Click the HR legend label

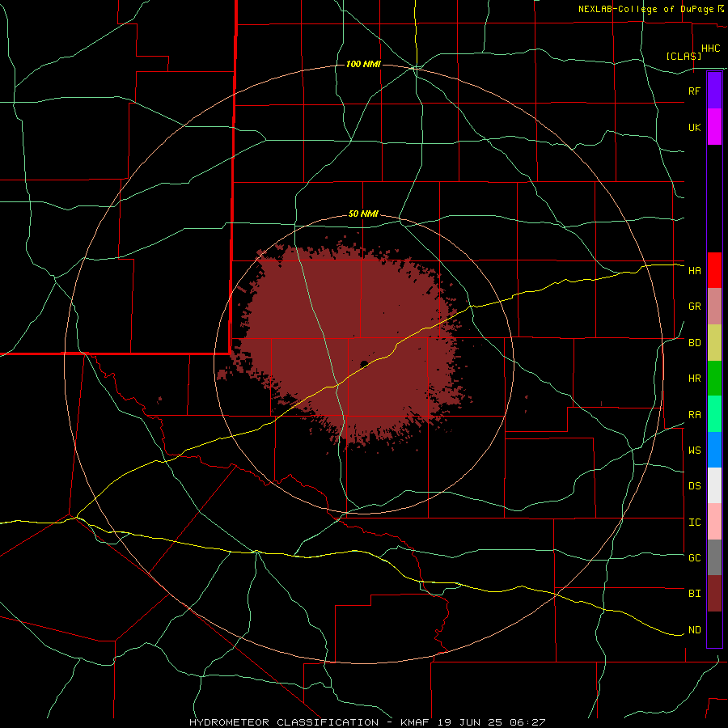pos(694,379)
